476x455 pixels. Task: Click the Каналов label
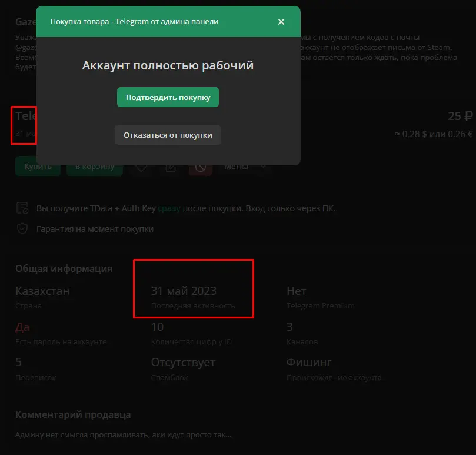click(302, 342)
